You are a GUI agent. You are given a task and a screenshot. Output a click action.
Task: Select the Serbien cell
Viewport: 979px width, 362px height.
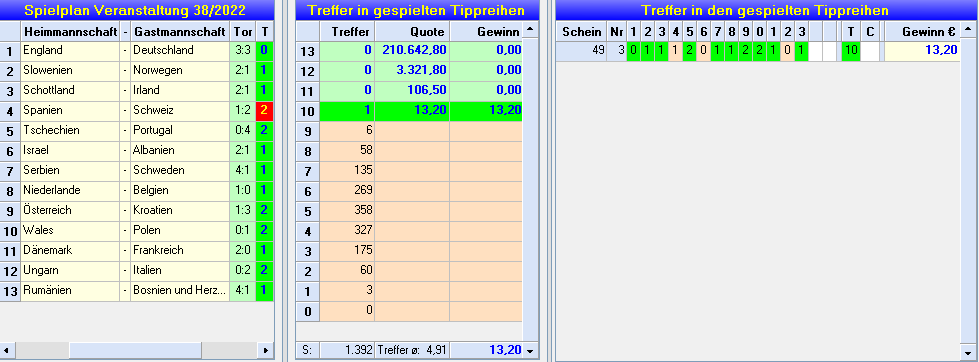[x=70, y=170]
